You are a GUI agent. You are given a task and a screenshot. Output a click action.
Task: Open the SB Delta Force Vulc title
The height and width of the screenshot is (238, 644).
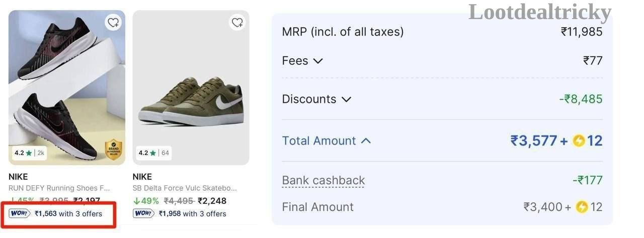tap(184, 188)
